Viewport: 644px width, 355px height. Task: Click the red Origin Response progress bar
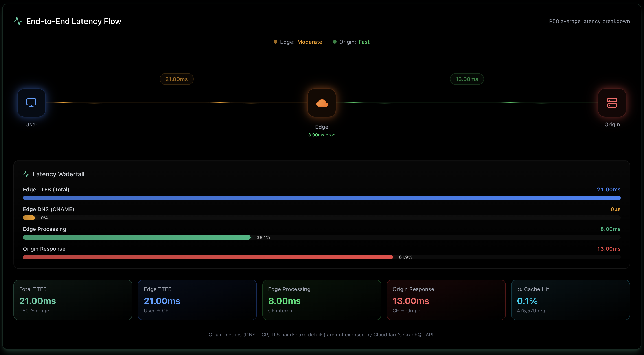[x=208, y=257]
